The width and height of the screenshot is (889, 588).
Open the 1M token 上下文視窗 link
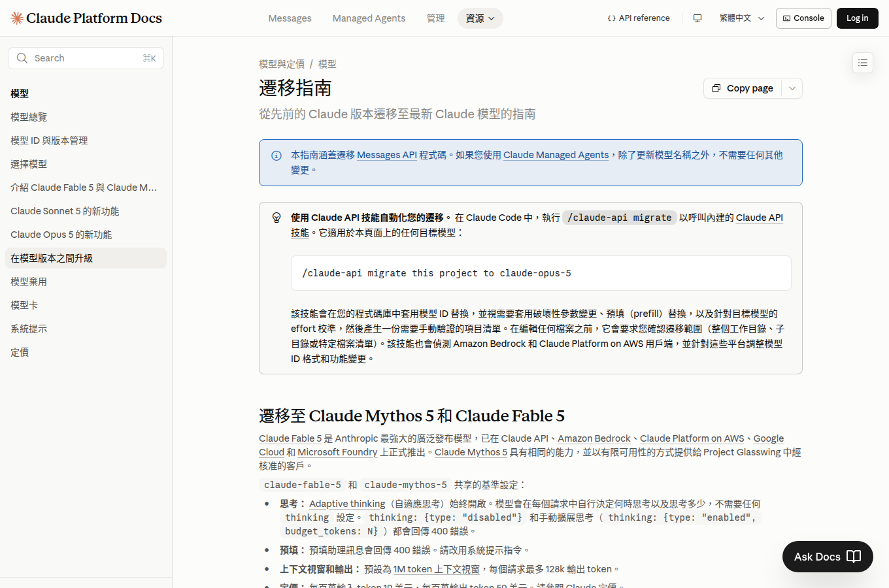point(437,569)
